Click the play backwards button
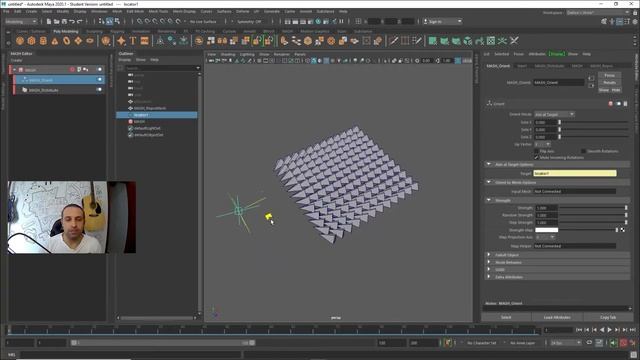This screenshot has height=360, width=640. (602, 330)
